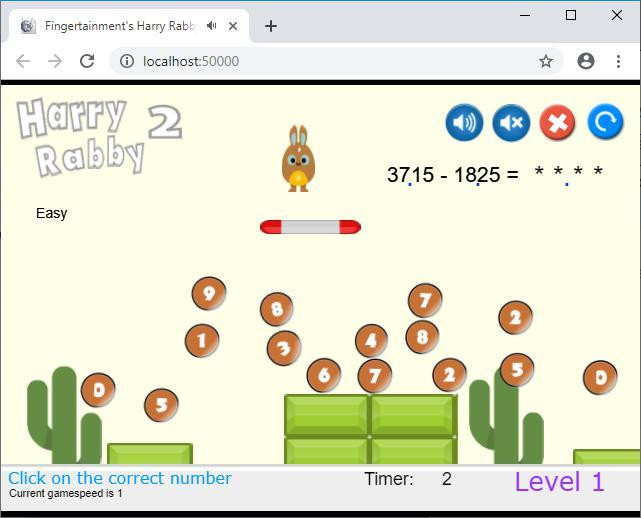Click the number 9 ball
This screenshot has height=518, width=641.
(209, 293)
